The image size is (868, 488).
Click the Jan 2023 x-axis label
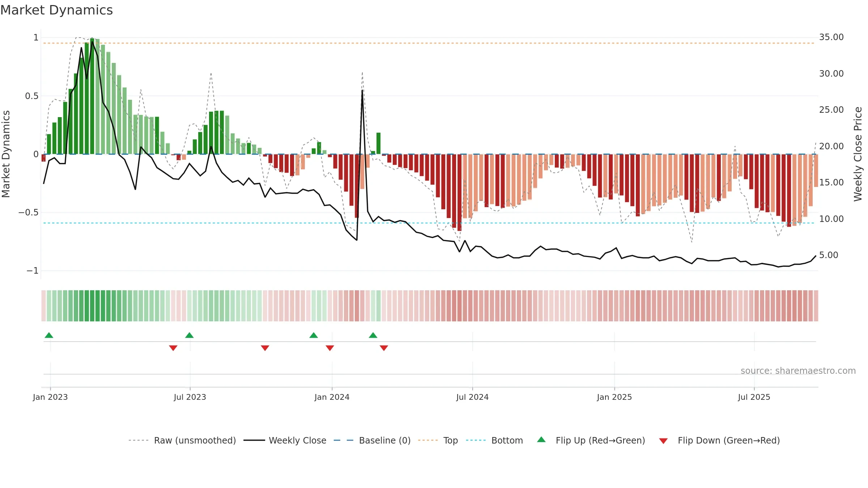tap(50, 397)
